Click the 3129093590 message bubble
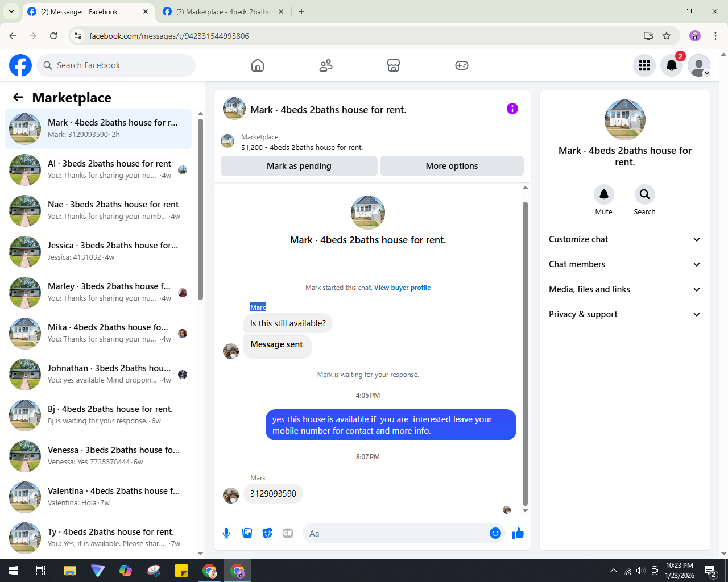This screenshot has width=728, height=582. (x=273, y=494)
